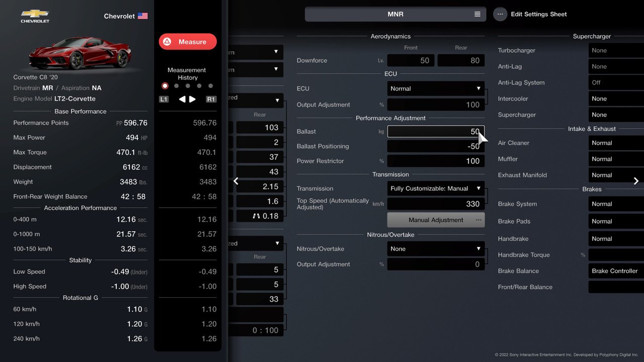
Task: Open the Anti-Lag None option
Action: point(616,66)
